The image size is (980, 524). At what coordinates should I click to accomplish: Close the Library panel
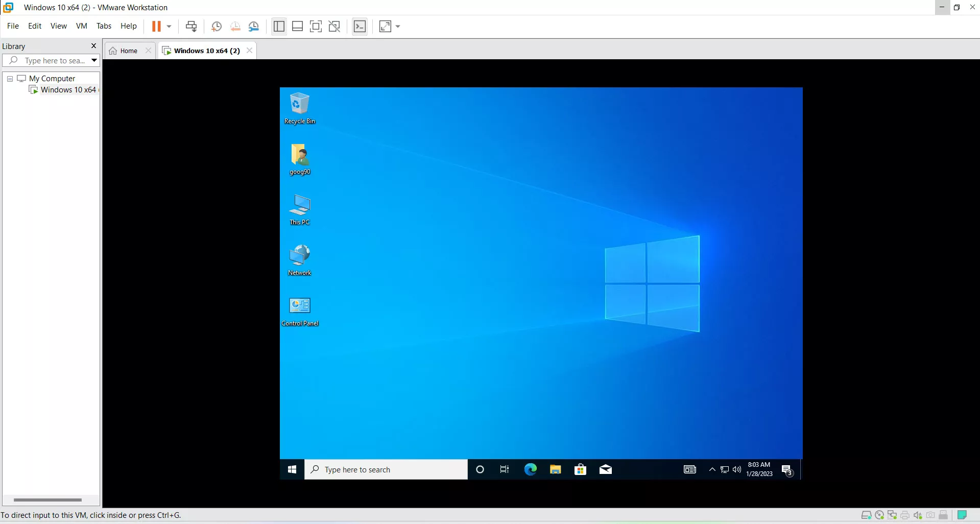[93, 46]
